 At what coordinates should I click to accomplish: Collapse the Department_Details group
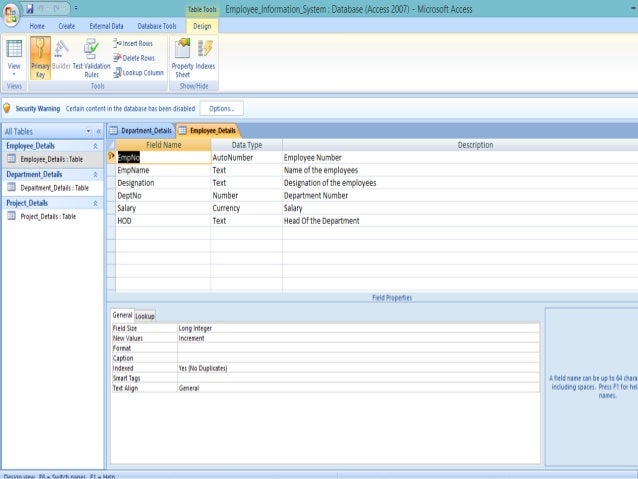(x=95, y=174)
